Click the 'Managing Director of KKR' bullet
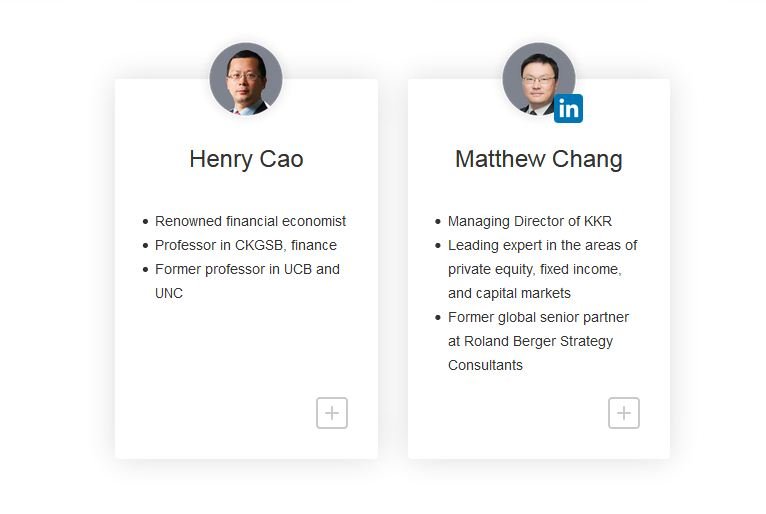 (530, 221)
